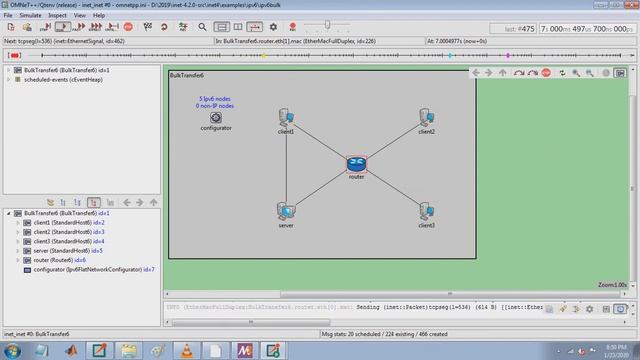Image resolution: width=640 pixels, height=360 pixels.
Task: Click the cyan marker on the event timeline
Action: (450, 56)
